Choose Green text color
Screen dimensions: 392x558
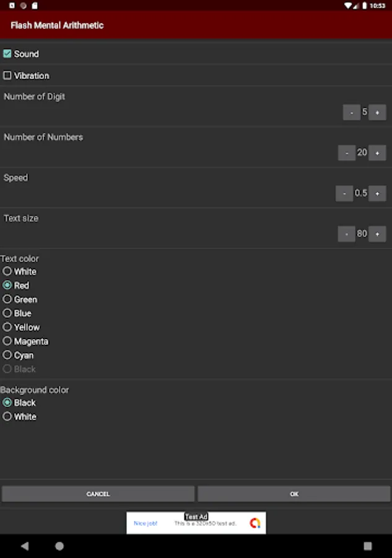click(7, 299)
